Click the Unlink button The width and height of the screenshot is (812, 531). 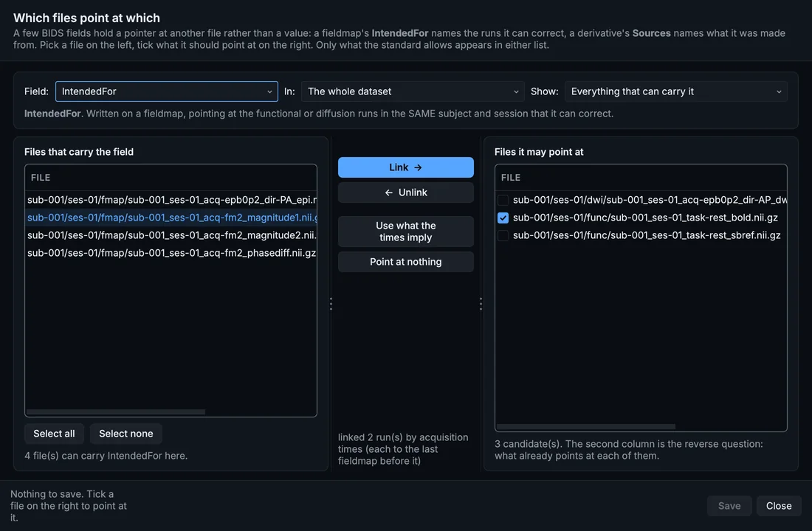tap(405, 192)
